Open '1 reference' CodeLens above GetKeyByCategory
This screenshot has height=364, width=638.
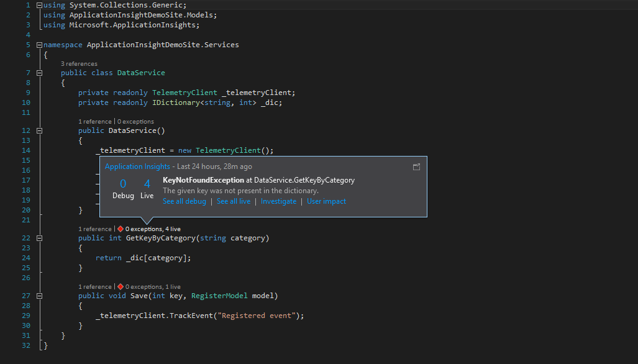coord(95,229)
